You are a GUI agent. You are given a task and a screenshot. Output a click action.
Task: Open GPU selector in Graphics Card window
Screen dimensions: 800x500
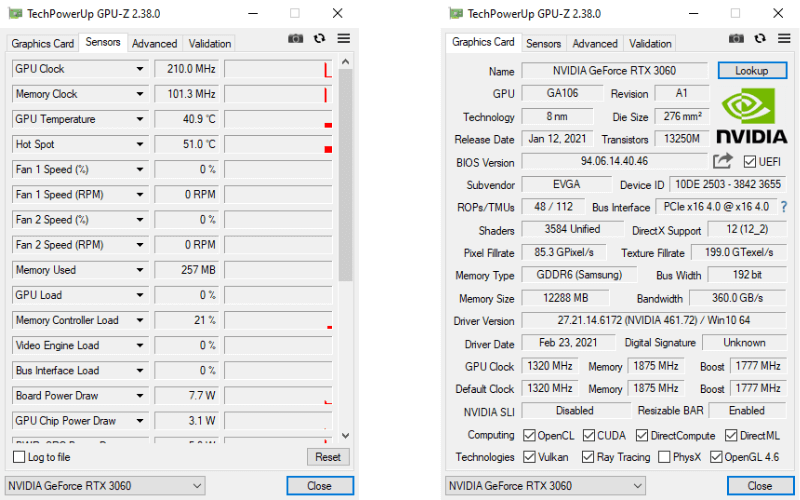[x=545, y=486]
